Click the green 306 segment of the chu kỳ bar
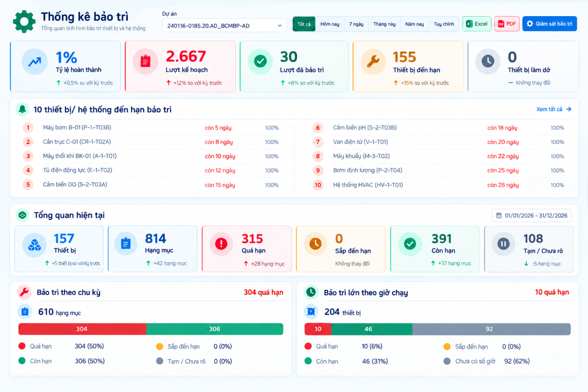The width and height of the screenshot is (588, 392). [215, 329]
